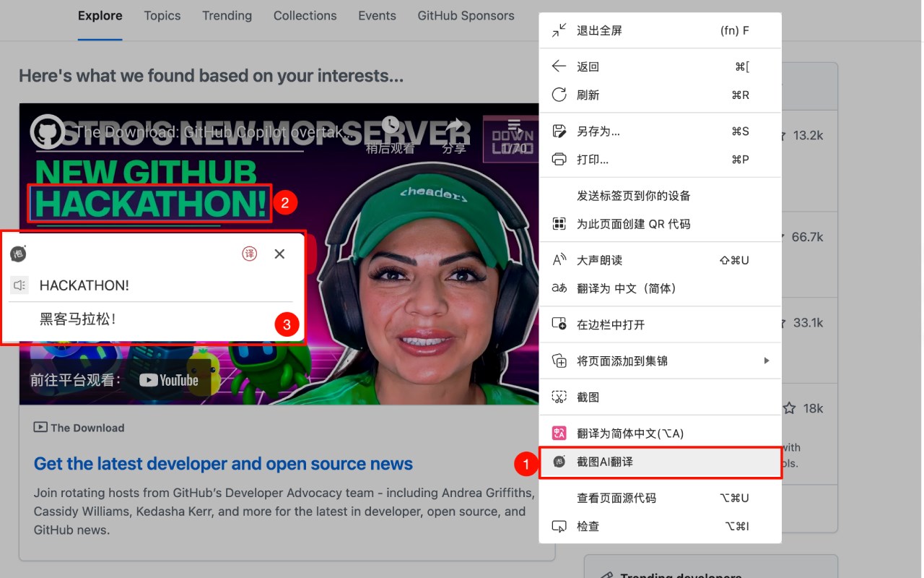
Task: Click the GitHub channel avatar on video
Action: (47, 132)
